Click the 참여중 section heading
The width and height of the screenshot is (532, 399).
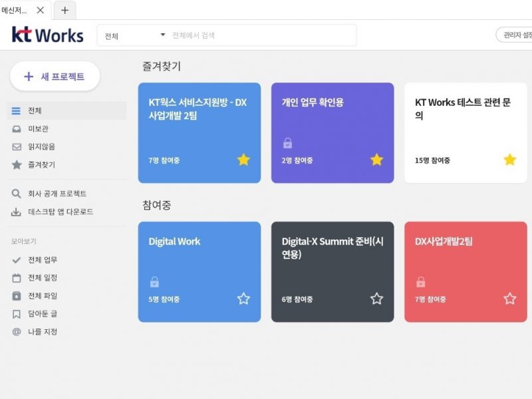[x=156, y=205]
